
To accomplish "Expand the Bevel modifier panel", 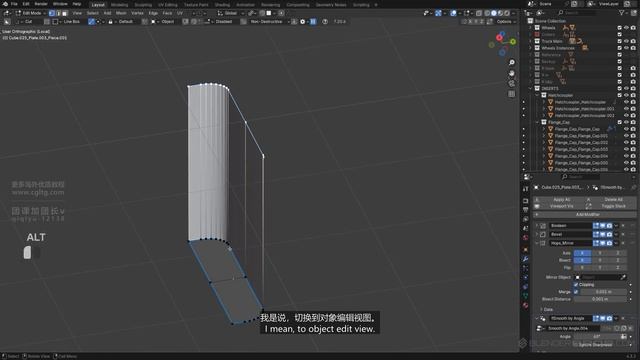I will pos(537,234).
